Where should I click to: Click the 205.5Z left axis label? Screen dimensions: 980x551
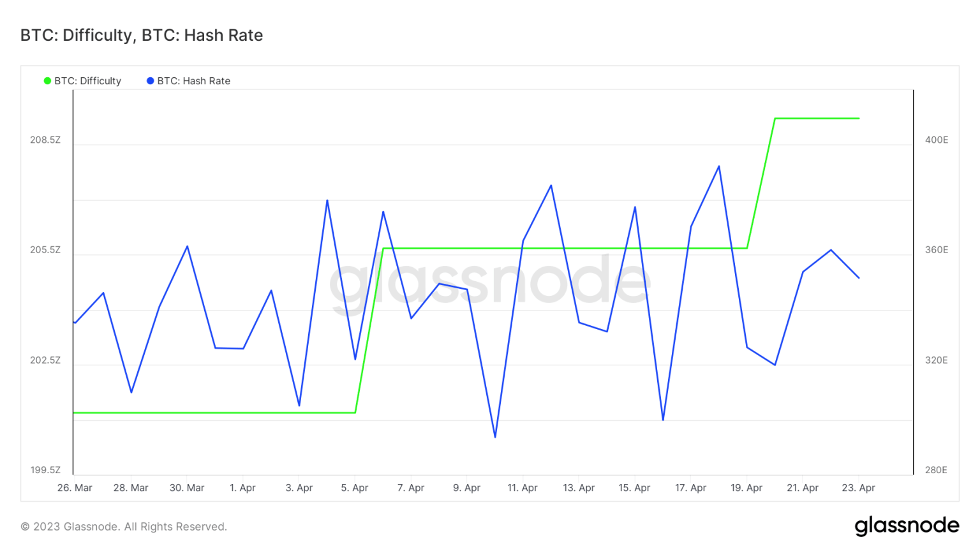(45, 250)
